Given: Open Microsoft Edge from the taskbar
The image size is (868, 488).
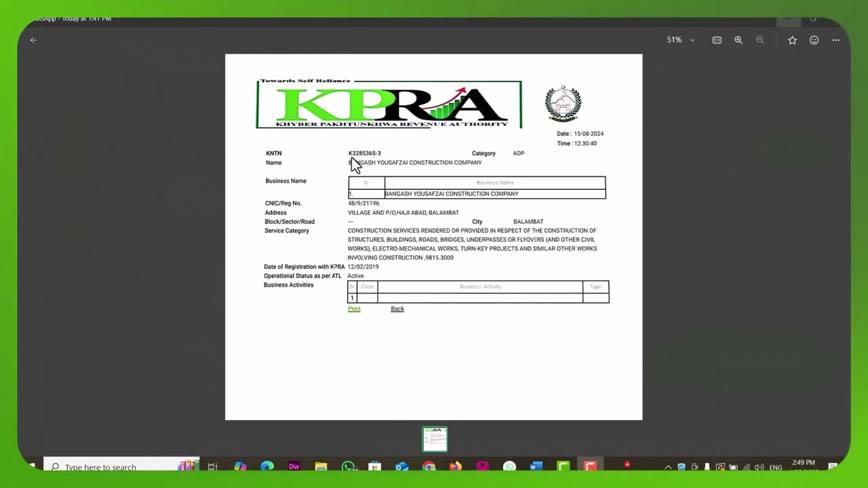Looking at the screenshot, I should 267,467.
